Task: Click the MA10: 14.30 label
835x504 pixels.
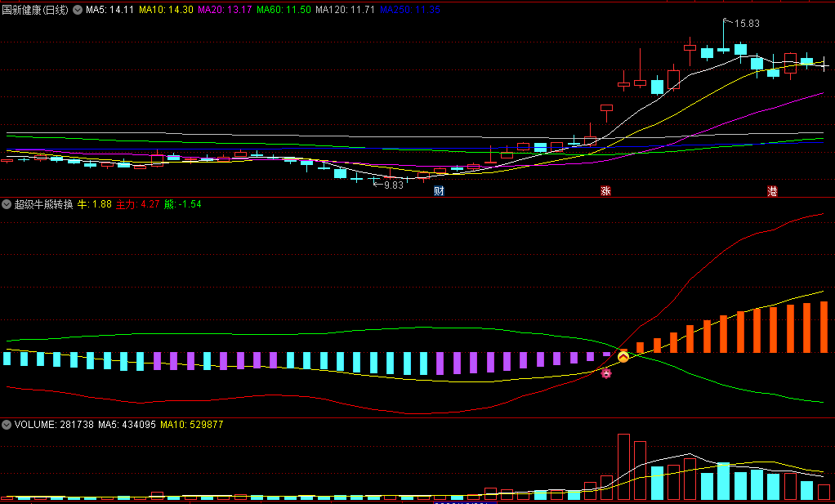Action: pyautogui.click(x=166, y=10)
